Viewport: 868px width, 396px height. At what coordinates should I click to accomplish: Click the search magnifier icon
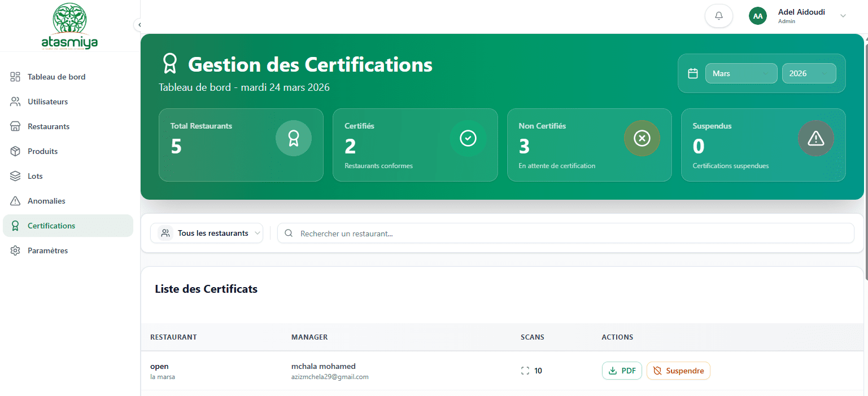tap(289, 234)
